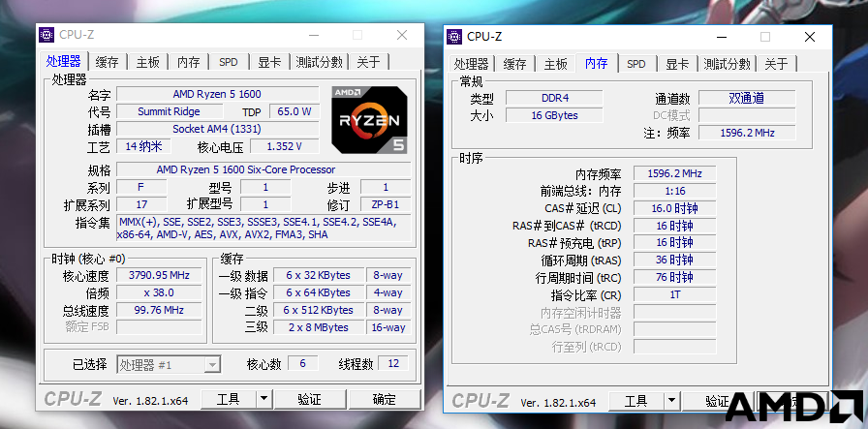Click the memory type value DDR4
This screenshot has height=429, width=868.
554,98
